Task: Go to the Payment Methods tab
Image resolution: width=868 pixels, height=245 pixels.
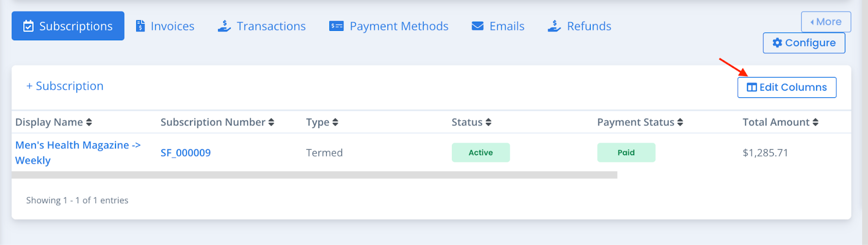Action: click(389, 26)
